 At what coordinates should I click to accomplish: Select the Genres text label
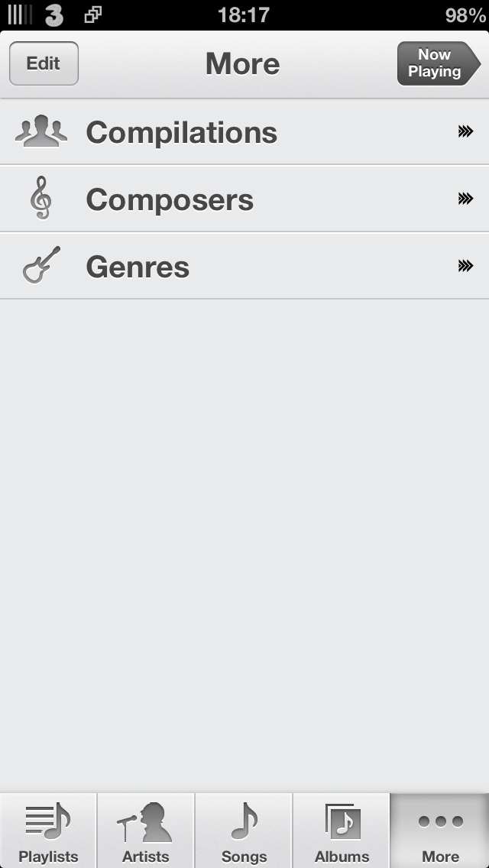point(138,267)
